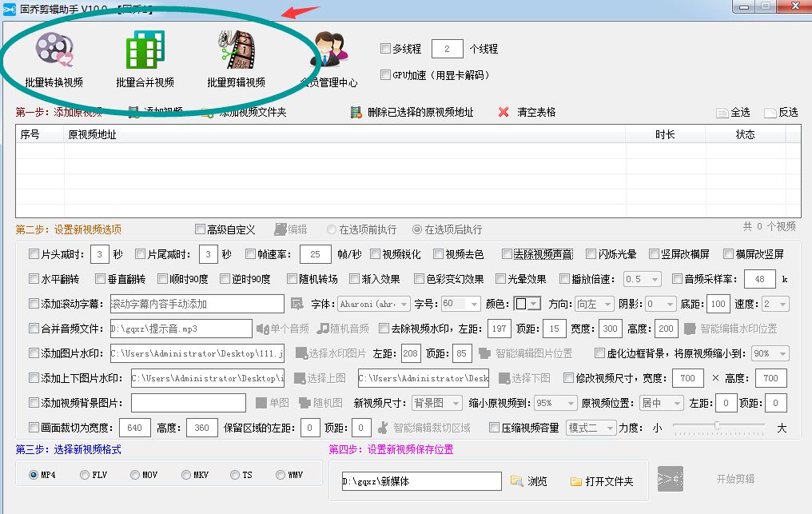Toggle 横屏改竖屏 checkbox
The image size is (812, 514).
(x=729, y=254)
